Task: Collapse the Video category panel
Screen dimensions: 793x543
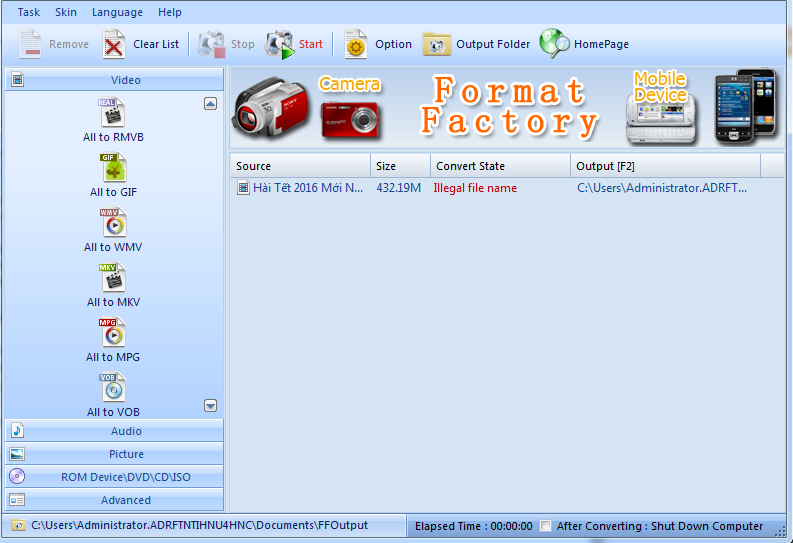Action: pos(114,80)
